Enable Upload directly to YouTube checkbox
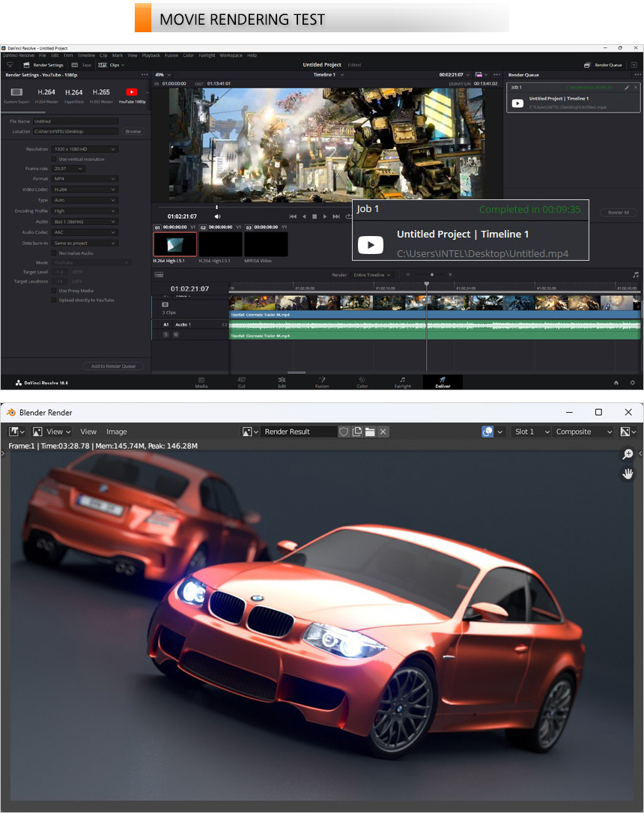The width and height of the screenshot is (644, 816). tap(54, 300)
